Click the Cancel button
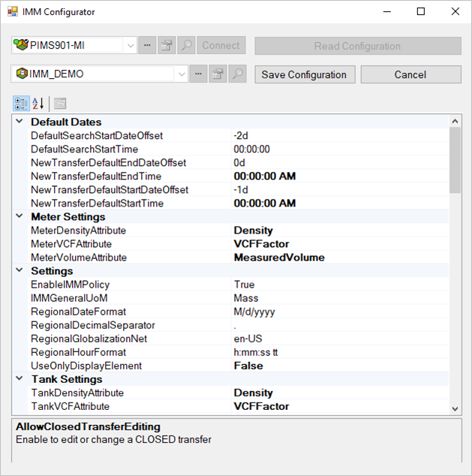 (x=410, y=74)
